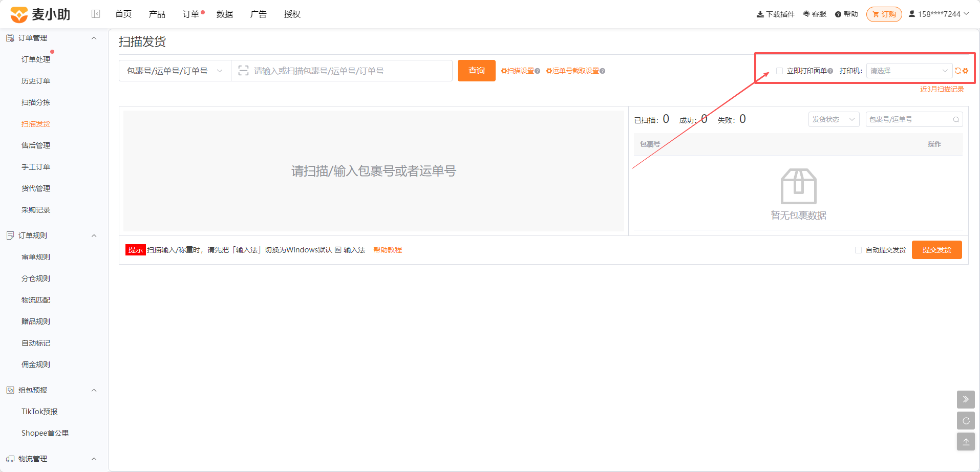Focus the 包裹号/运单号 filter field
This screenshot has height=472, width=980.
tap(914, 119)
